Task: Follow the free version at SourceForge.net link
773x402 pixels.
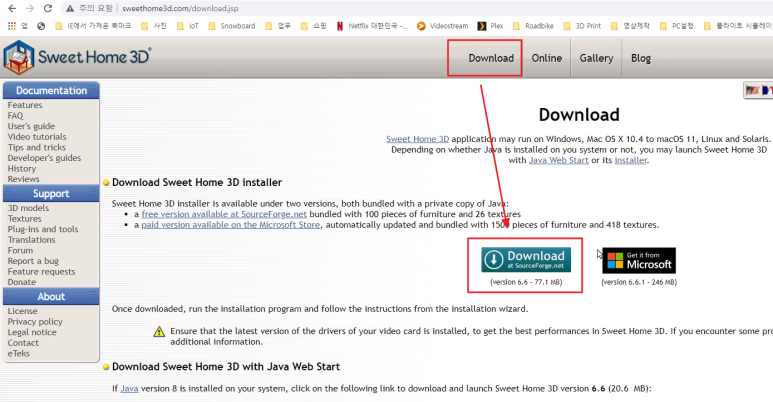Action: pyautogui.click(x=224, y=214)
